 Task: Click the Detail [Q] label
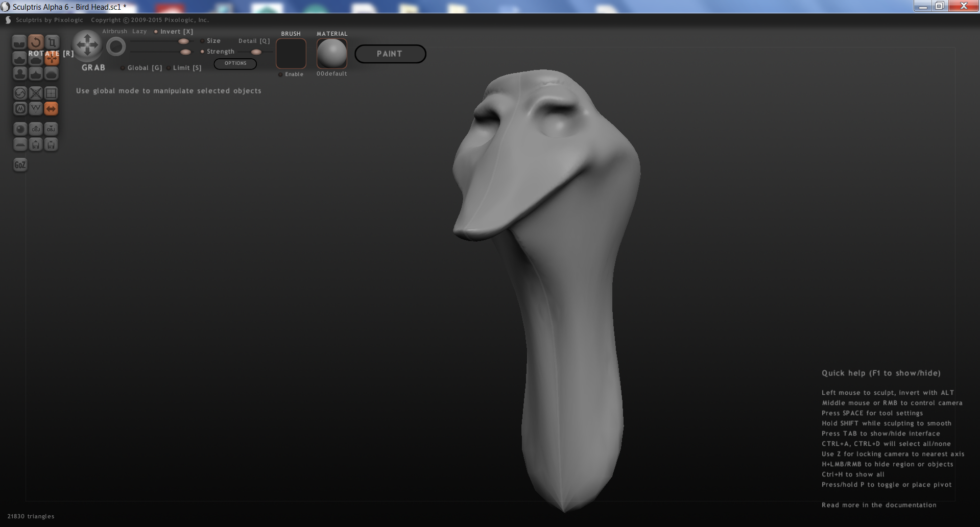254,41
